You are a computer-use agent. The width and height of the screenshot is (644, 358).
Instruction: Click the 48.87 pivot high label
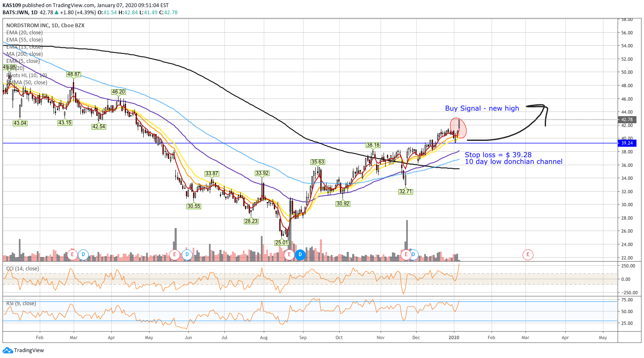73,74
